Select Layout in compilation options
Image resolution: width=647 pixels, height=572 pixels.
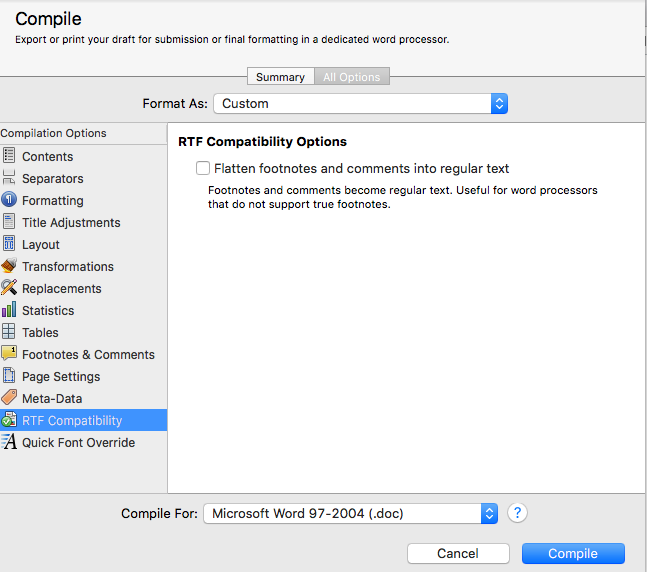[41, 244]
